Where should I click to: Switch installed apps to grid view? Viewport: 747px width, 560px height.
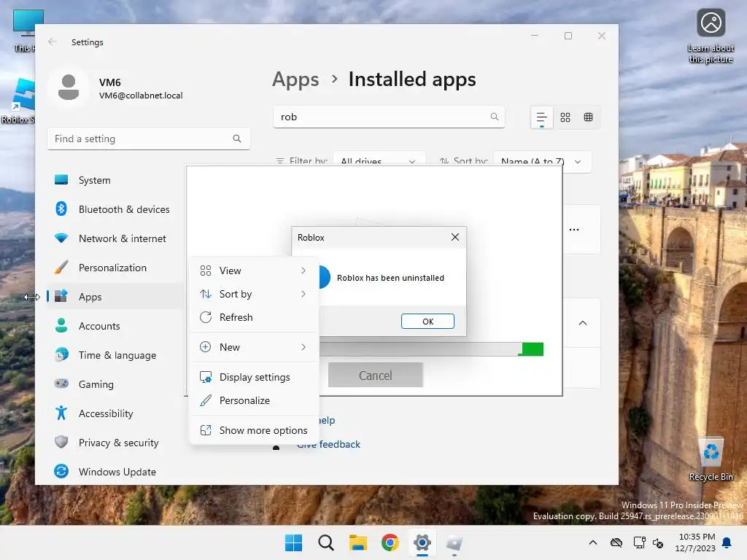tap(565, 117)
